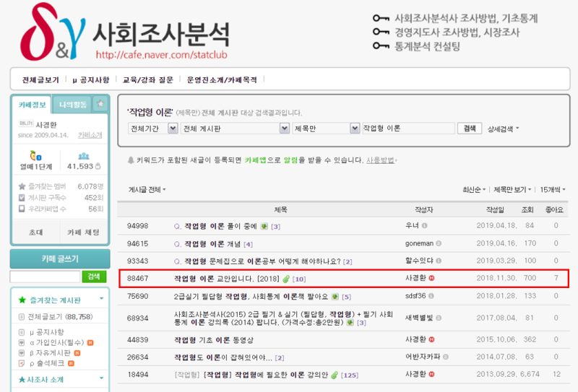Collapse the 즐겨찾는 게시판 section arrow
This screenshot has width=578, height=392.
point(101,299)
